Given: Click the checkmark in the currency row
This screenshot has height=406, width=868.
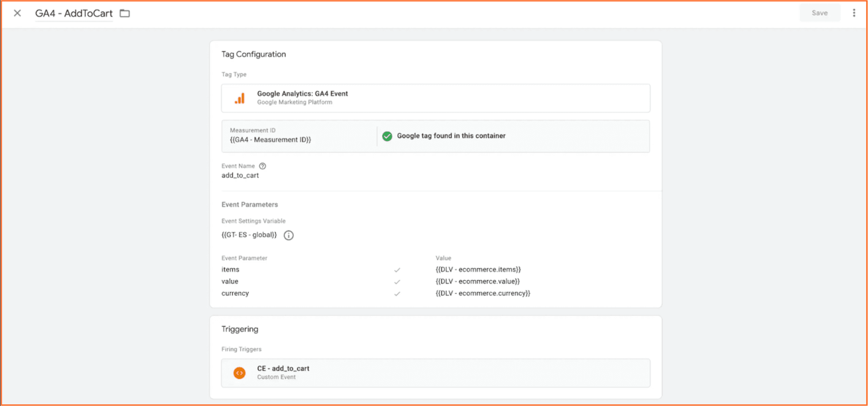Looking at the screenshot, I should click(397, 294).
